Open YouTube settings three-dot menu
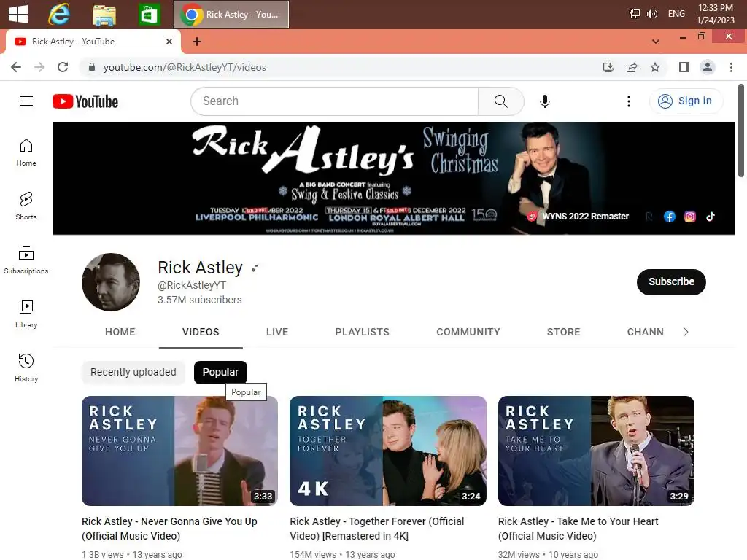 [x=628, y=101]
